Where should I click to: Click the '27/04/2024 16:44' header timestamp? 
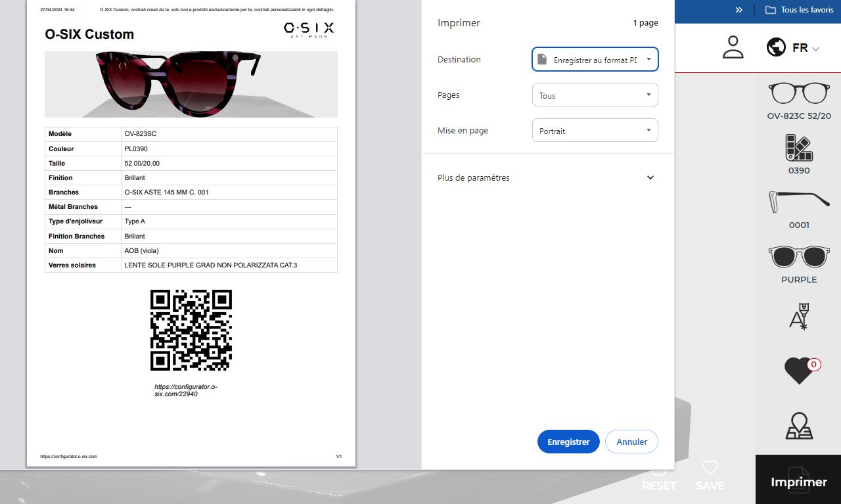tap(57, 10)
